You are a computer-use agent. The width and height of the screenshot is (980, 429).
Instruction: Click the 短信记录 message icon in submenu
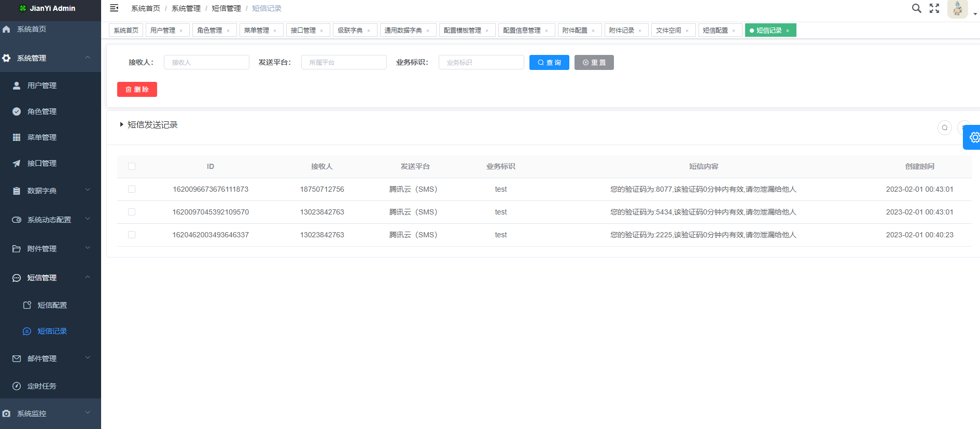click(x=27, y=331)
